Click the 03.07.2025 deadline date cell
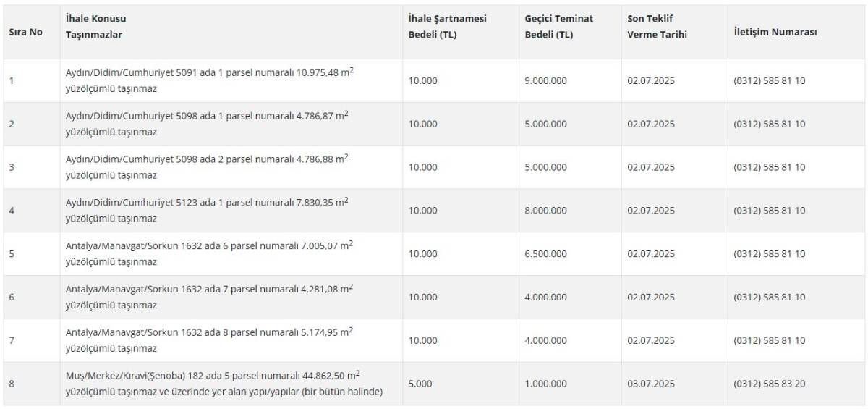The height and width of the screenshot is (409, 868). click(651, 384)
